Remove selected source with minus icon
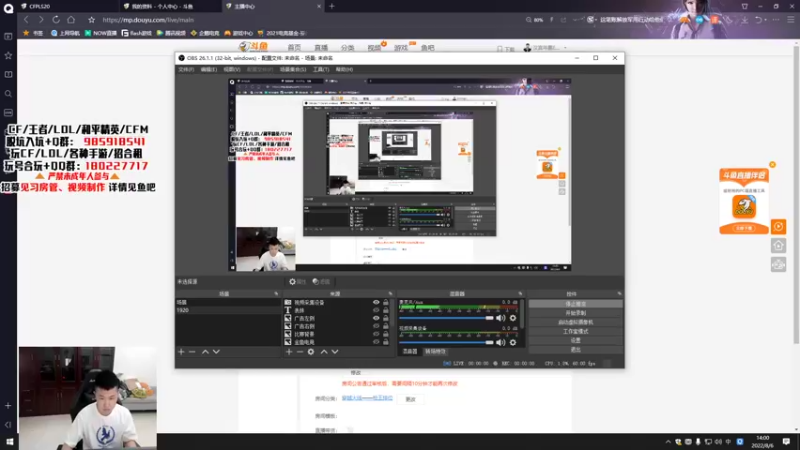Viewport: 800px width, 450px height. point(300,352)
